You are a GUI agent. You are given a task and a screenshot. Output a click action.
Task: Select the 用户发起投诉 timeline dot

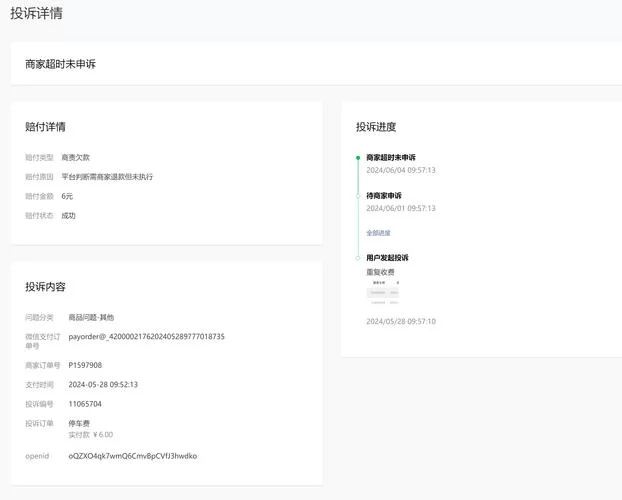(x=358, y=258)
